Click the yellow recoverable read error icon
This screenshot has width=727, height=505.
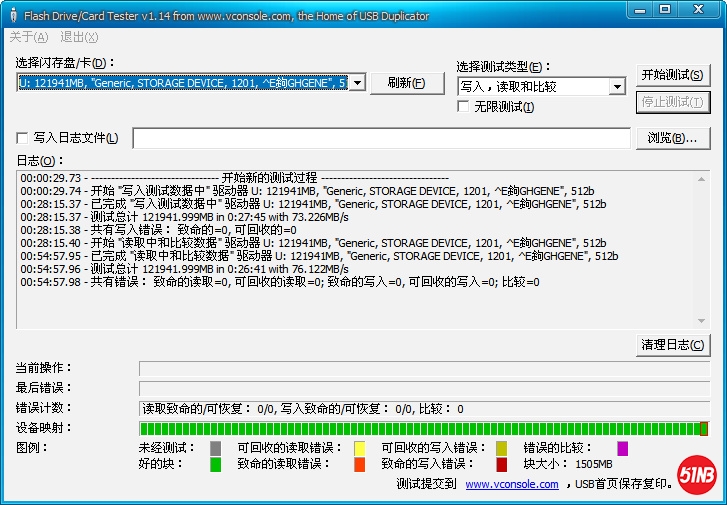click(x=360, y=448)
